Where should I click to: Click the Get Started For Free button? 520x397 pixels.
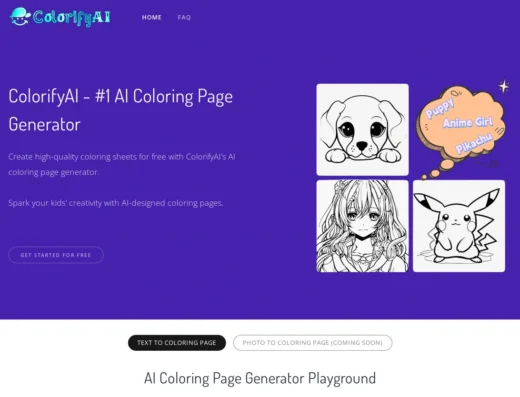(x=56, y=255)
